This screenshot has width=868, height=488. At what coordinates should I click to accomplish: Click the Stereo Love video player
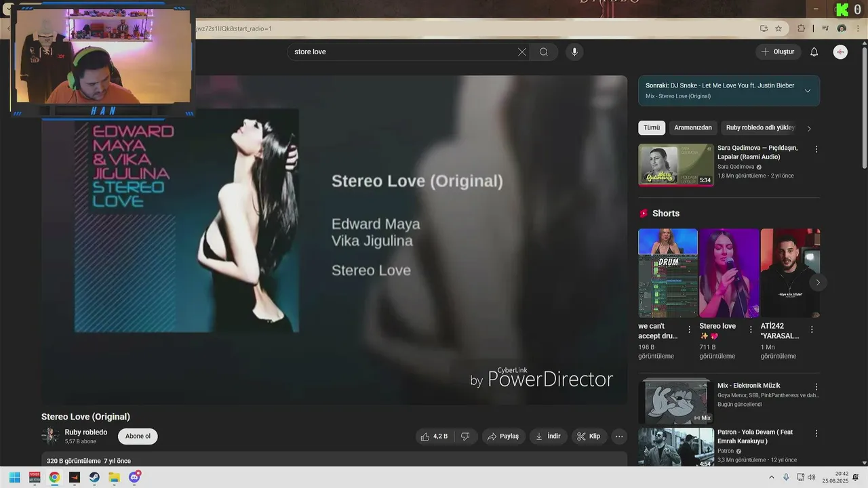[x=334, y=240]
